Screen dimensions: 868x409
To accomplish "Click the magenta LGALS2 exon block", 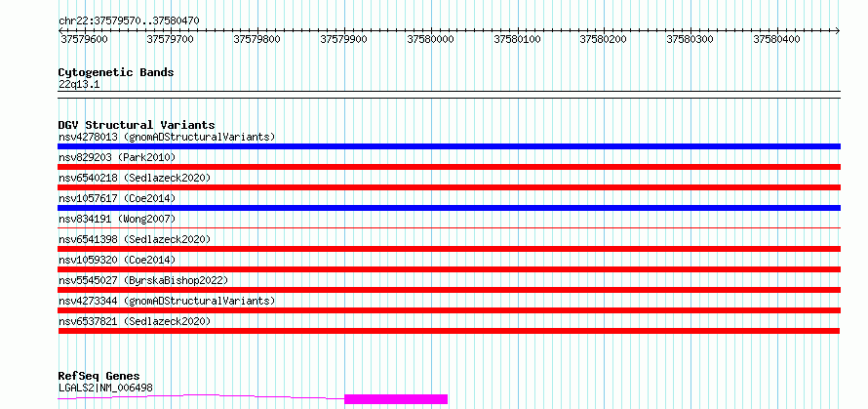I will pyautogui.click(x=396, y=399).
